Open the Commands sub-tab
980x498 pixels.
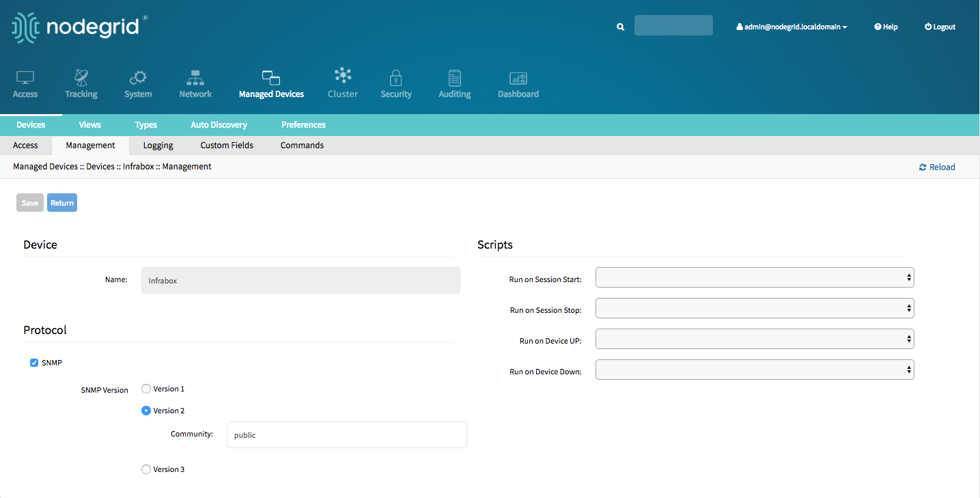coord(302,146)
